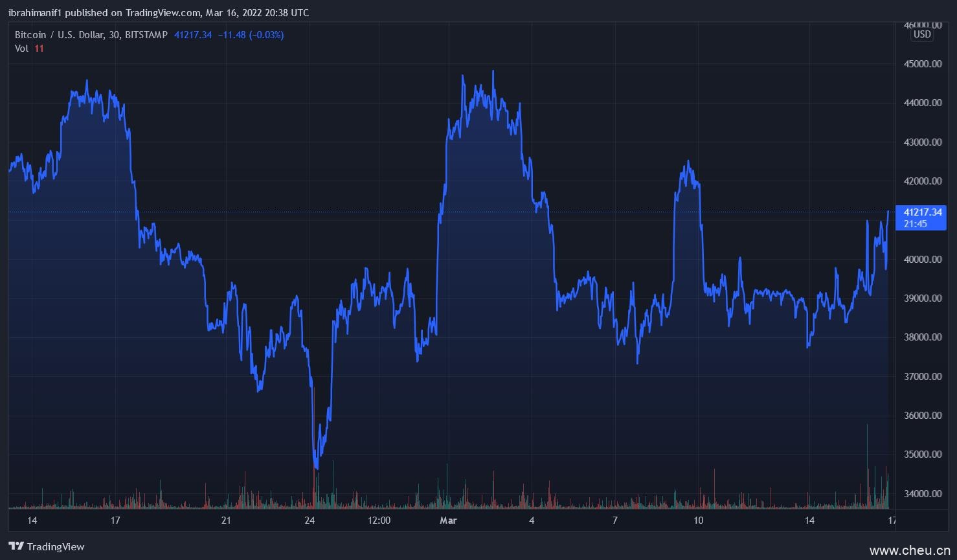Click the countdown timer 21:45

915,224
